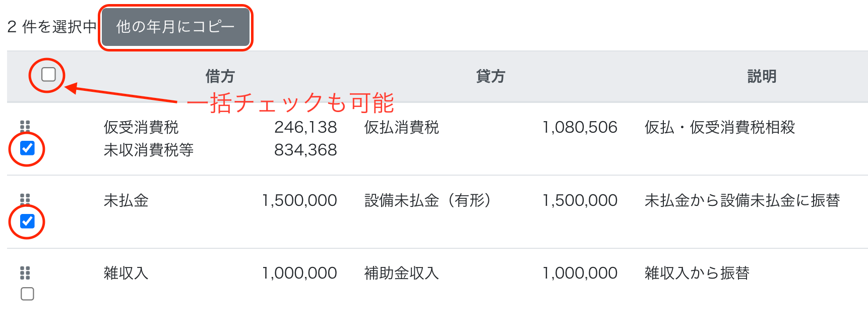The height and width of the screenshot is (324, 868).
Task: Click the 説明 column header
Action: tap(761, 77)
